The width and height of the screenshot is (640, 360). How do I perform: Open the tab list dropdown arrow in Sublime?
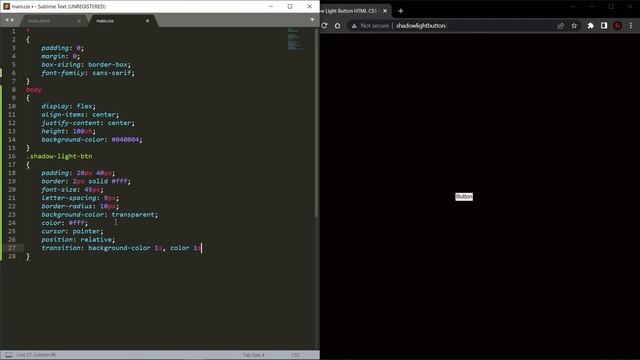coord(312,20)
